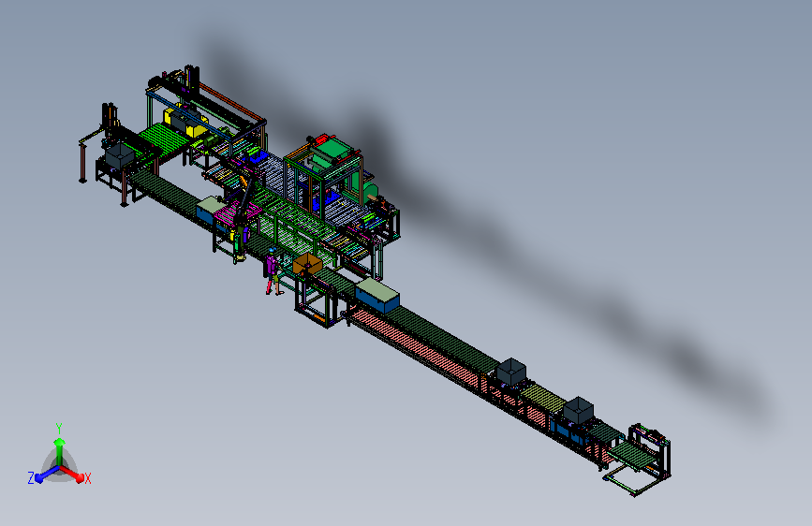Select the standing worker figure in purple shirt

[273, 271]
